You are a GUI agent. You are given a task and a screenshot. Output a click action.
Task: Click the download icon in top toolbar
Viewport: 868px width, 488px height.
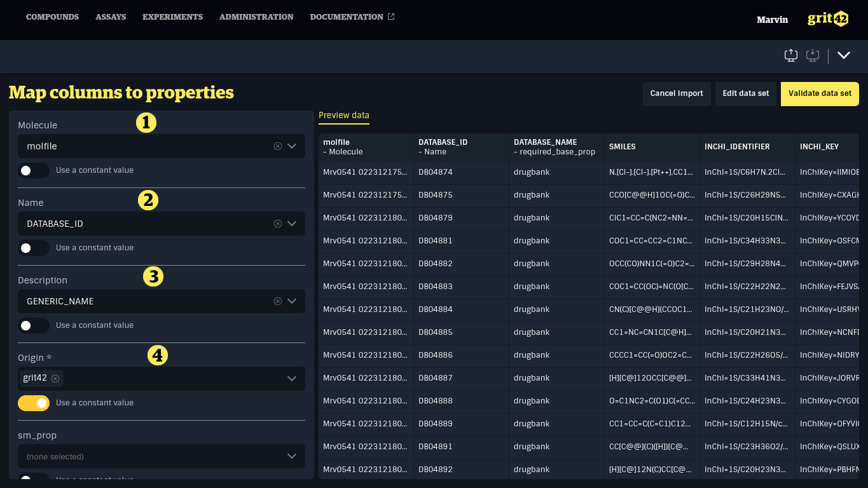click(813, 55)
